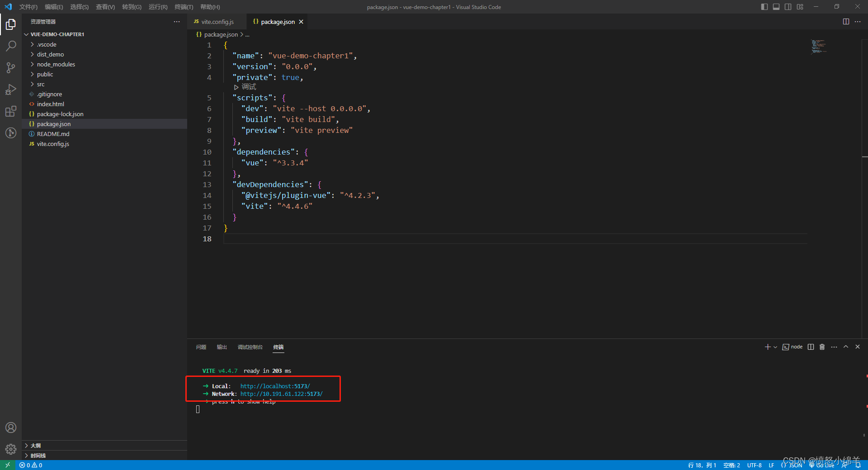Image resolution: width=868 pixels, height=470 pixels.
Task: Open errors and warnings count in status bar
Action: click(x=31, y=465)
